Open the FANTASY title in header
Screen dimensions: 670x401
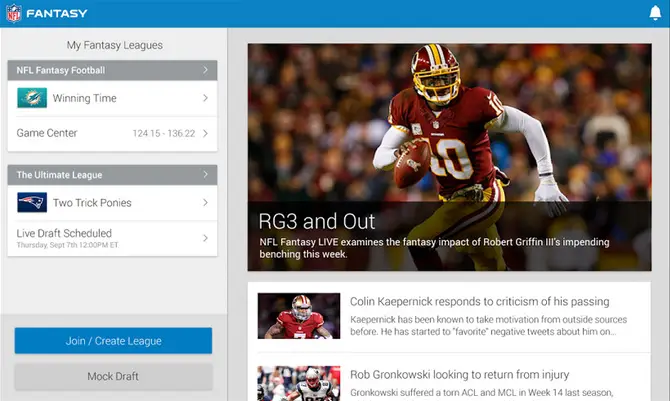click(x=57, y=13)
